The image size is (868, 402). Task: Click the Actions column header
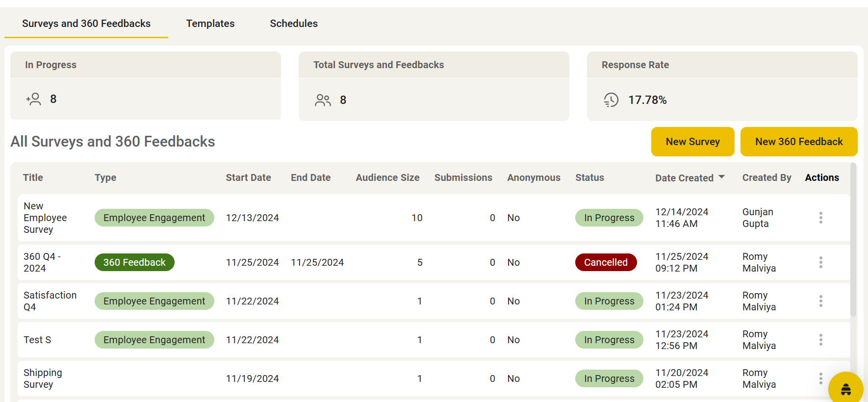(822, 177)
